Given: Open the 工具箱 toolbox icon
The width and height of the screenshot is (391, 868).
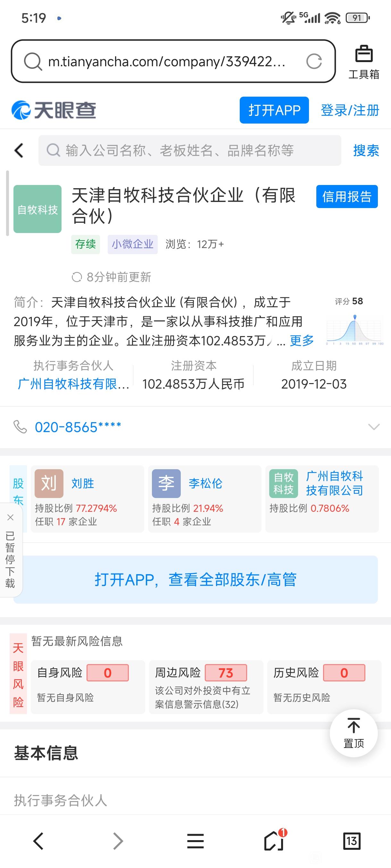Looking at the screenshot, I should 364,62.
